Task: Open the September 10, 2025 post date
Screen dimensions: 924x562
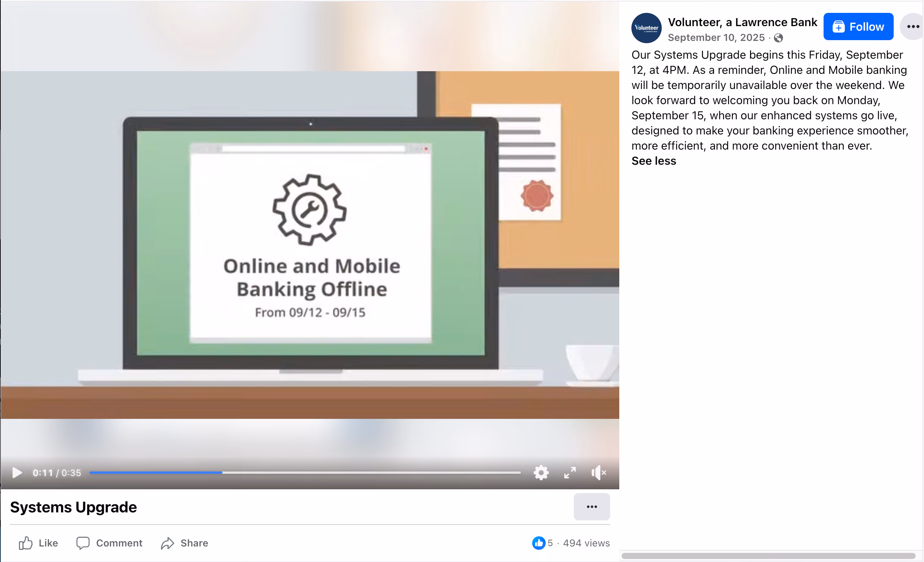Action: [x=716, y=37]
